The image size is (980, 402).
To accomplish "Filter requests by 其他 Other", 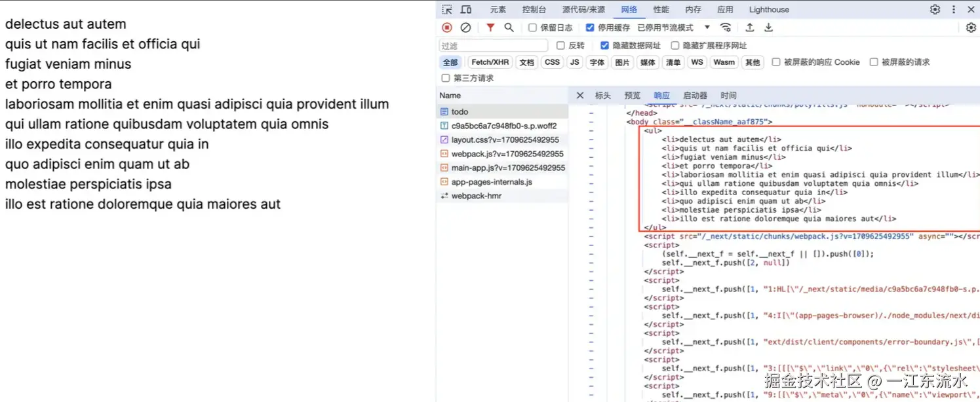I will pyautogui.click(x=753, y=62).
